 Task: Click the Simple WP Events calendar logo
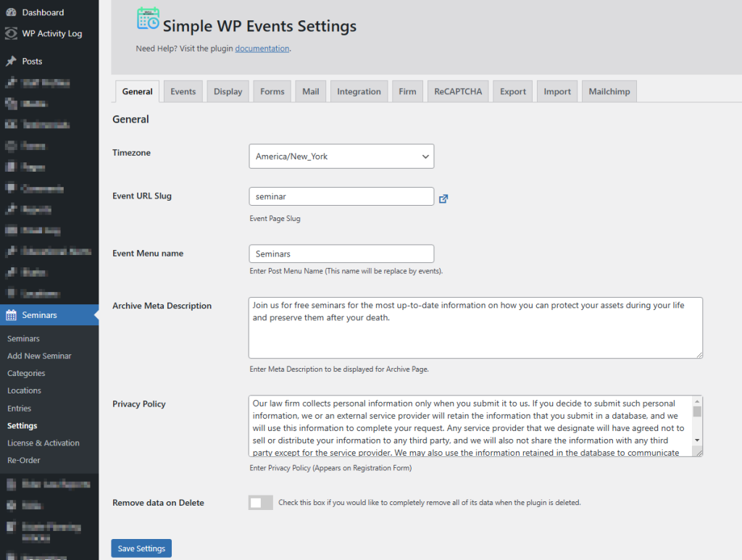148,19
